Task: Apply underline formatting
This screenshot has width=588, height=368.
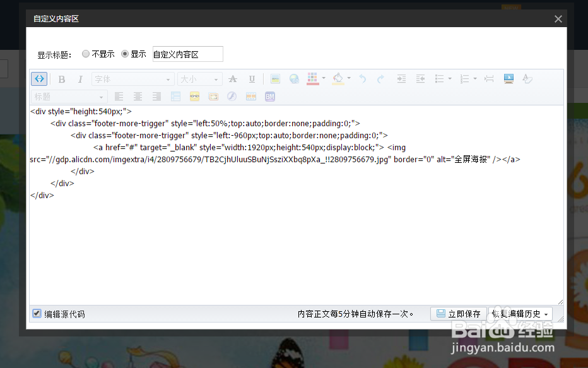Action: [252, 79]
